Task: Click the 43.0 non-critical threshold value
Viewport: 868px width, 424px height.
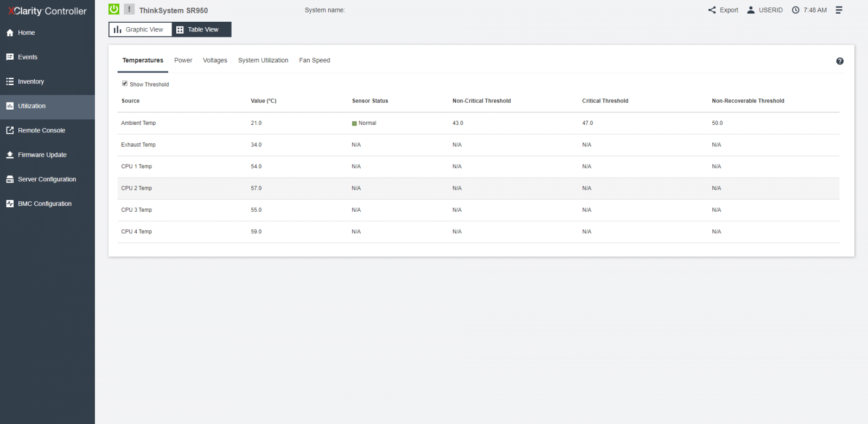Action: point(458,123)
